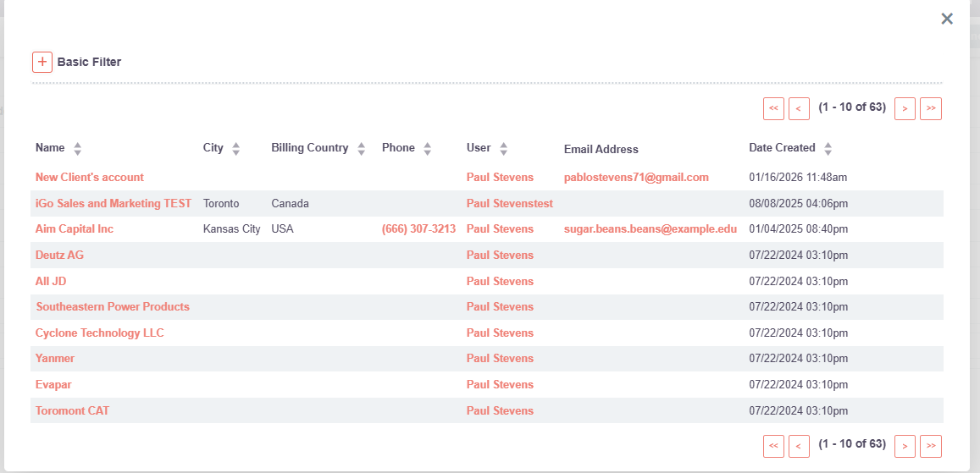The width and height of the screenshot is (980, 473).
Task: Choose iGo Sales and Marketing TEST
Action: [x=114, y=204]
